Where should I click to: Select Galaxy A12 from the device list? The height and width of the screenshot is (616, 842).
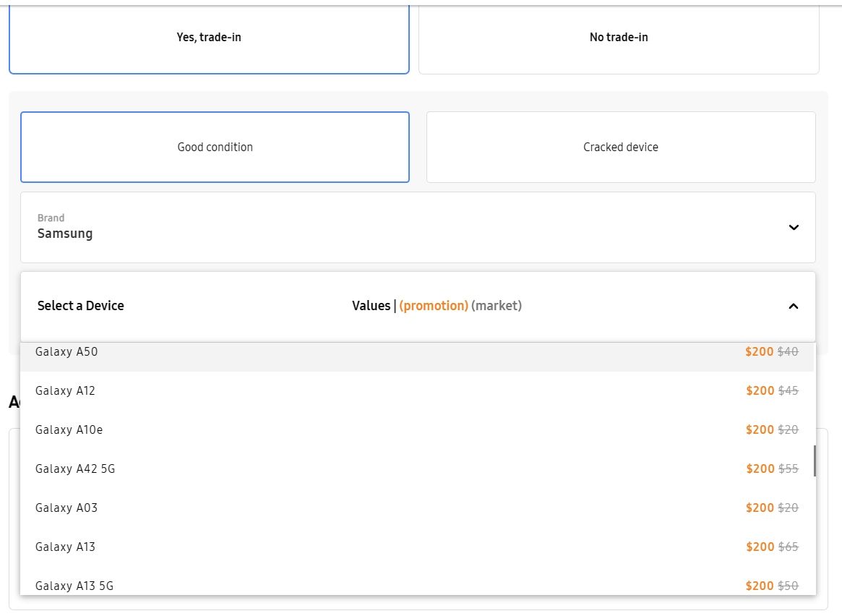(417, 390)
